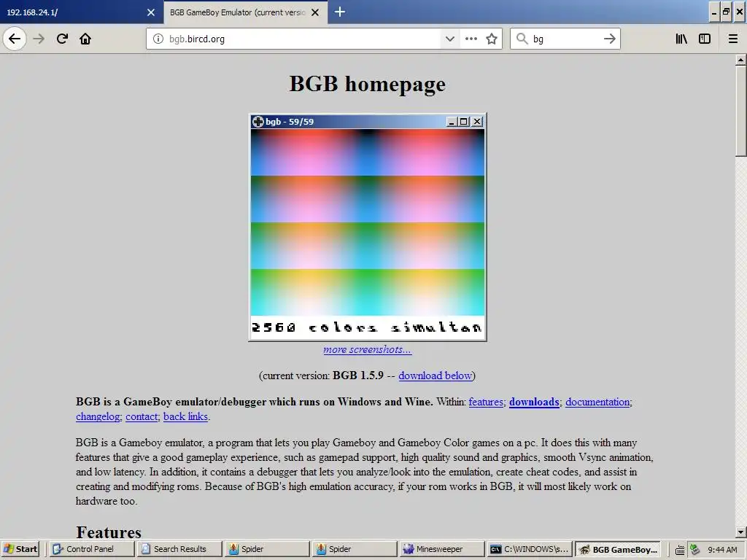Image resolution: width=747 pixels, height=560 pixels.
Task: Open the Library bookmarks and history menu
Action: (681, 39)
